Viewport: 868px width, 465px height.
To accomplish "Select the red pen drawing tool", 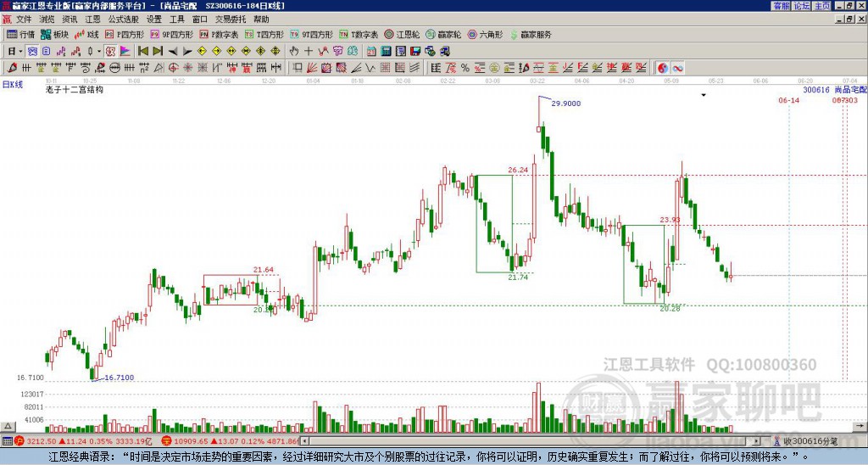I will [12, 68].
